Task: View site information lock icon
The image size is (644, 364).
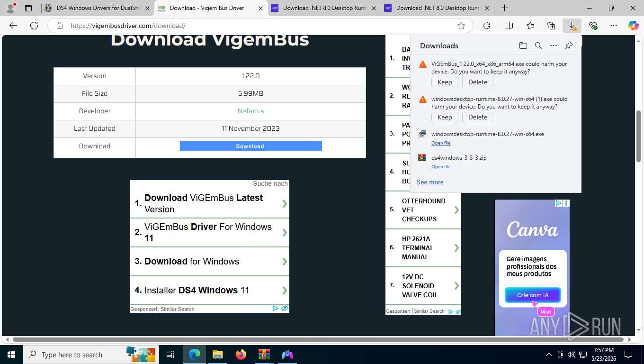Action: pos(60,26)
